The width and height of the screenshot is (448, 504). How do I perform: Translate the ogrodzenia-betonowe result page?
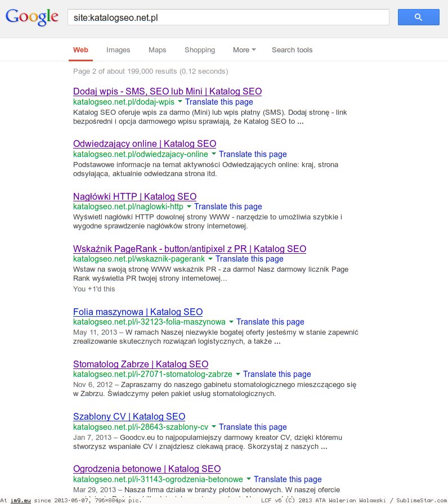point(288,480)
